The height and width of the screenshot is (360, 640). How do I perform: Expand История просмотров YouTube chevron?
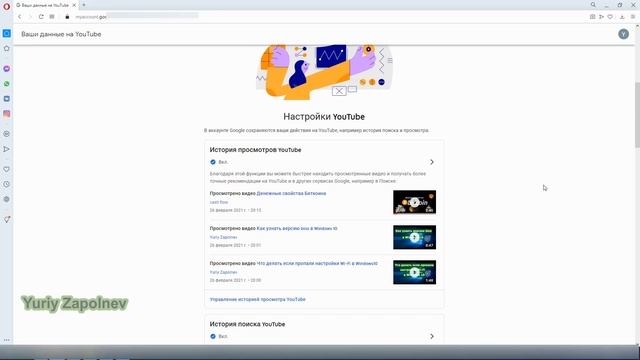[x=432, y=162]
